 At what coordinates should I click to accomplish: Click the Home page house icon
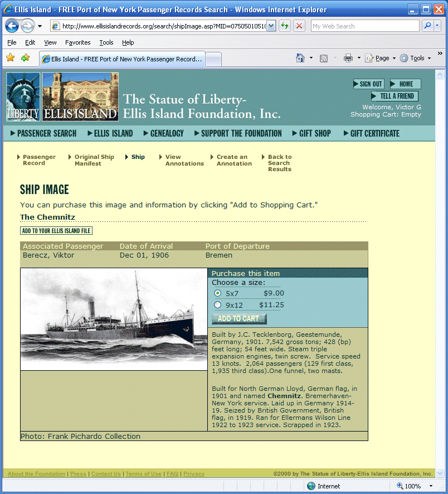(x=300, y=58)
